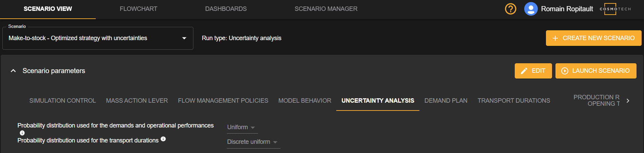Click the help question mark icon
The image size is (644, 153).
(x=511, y=9)
